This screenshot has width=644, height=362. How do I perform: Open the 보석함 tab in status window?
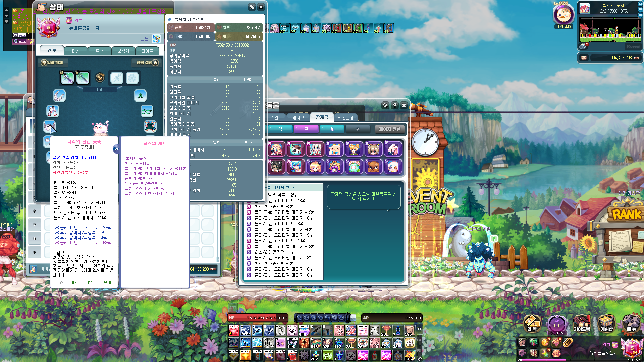(x=123, y=51)
